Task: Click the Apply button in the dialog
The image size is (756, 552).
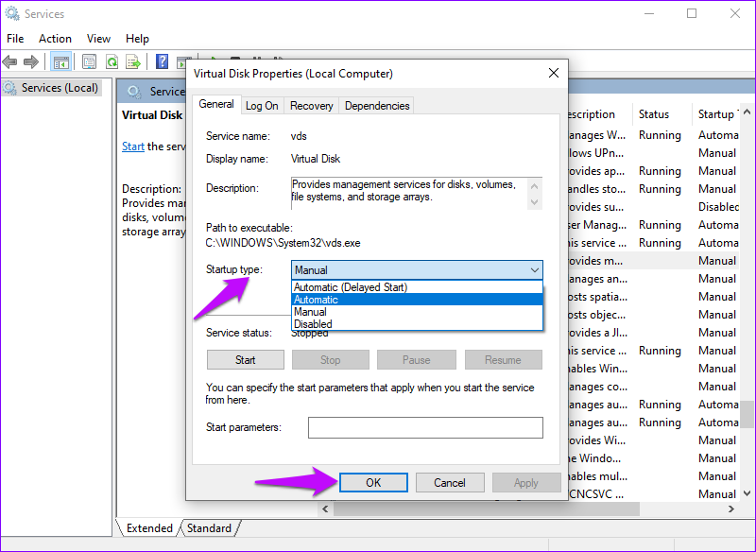Action: pos(526,483)
